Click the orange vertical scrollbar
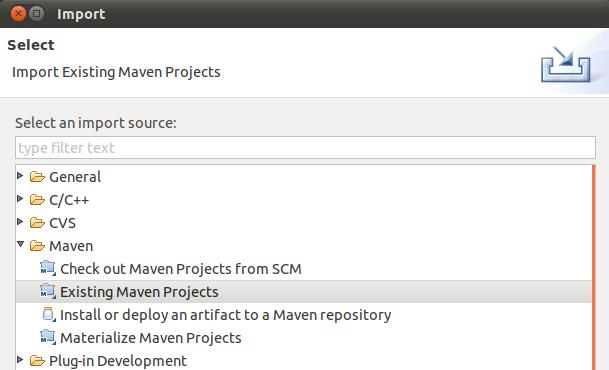Image resolution: width=609 pixels, height=370 pixels. point(594,267)
